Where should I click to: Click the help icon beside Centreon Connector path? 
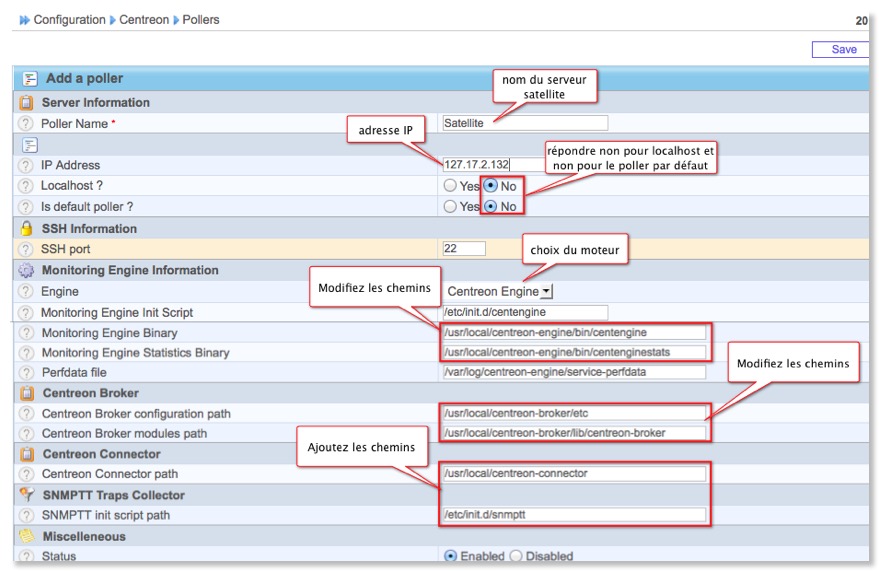click(x=25, y=474)
